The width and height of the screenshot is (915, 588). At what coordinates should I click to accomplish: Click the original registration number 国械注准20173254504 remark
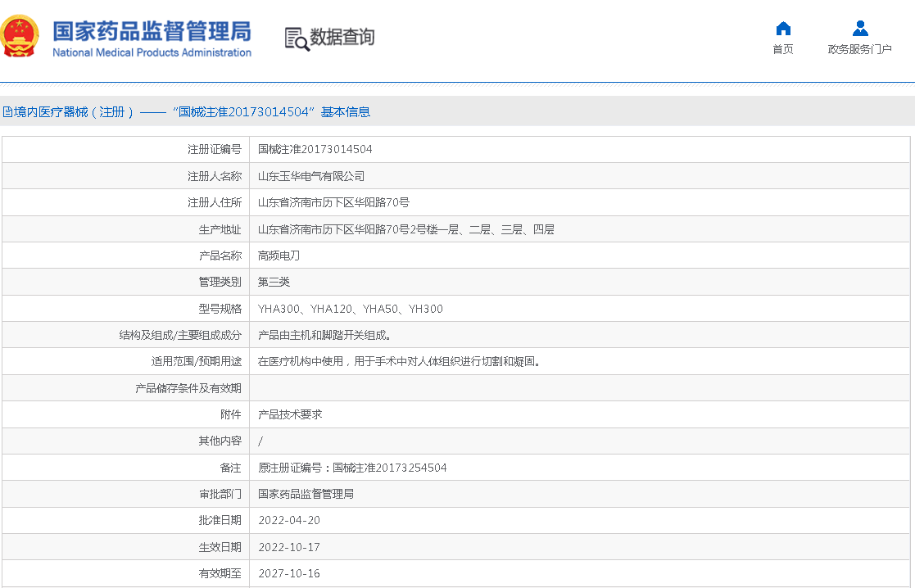[x=352, y=468]
